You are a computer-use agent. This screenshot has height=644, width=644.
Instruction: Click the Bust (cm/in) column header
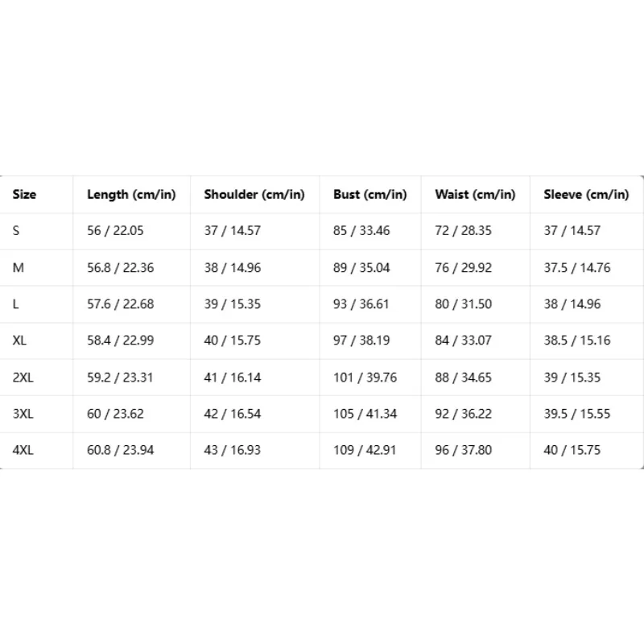pos(370,195)
